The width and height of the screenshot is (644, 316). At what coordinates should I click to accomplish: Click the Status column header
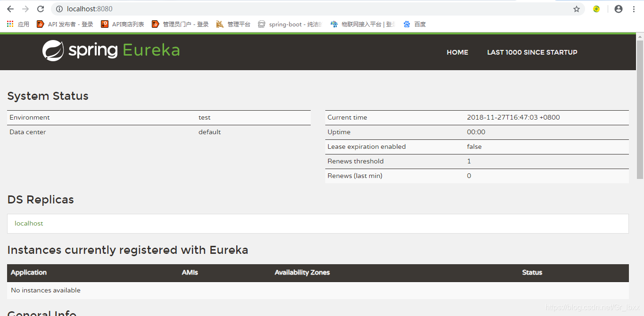tap(532, 272)
